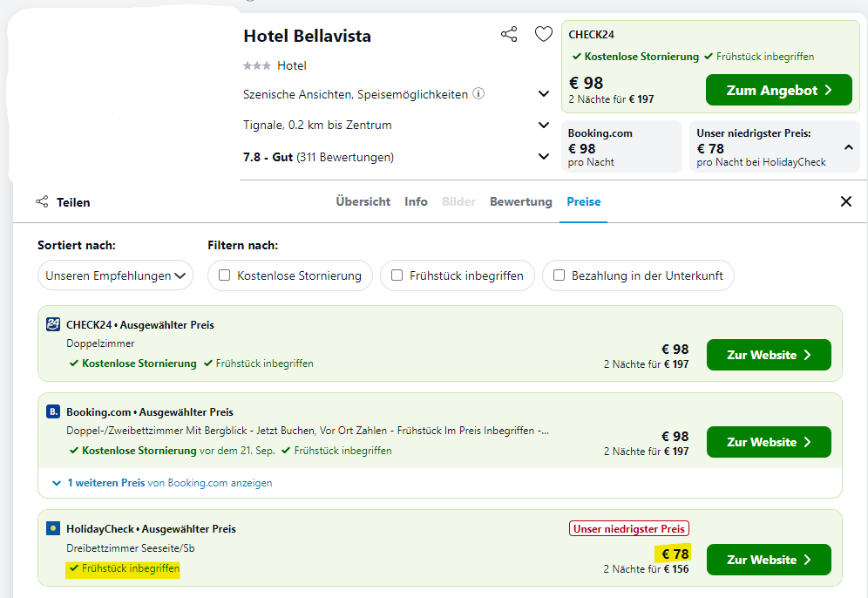Click Zur Website for CHECK24 offer
The height and width of the screenshot is (598, 868).
click(769, 355)
